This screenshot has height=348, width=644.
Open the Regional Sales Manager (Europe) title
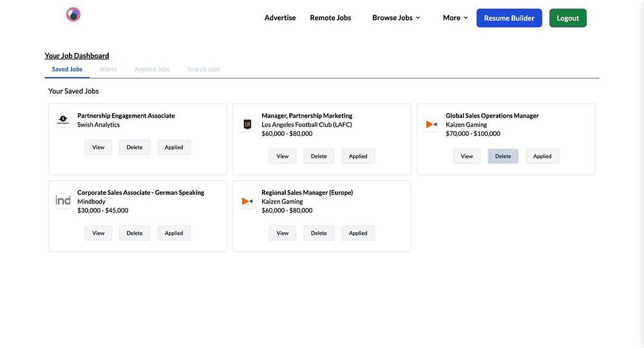307,192
